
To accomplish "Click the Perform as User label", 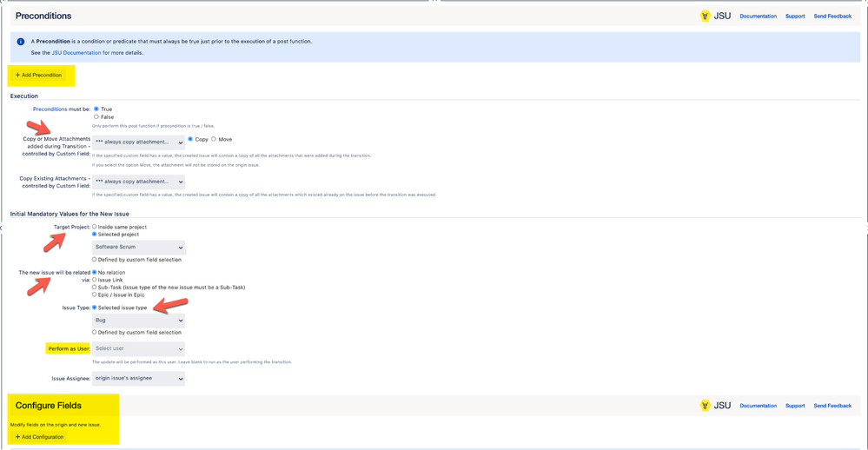I will [x=69, y=348].
